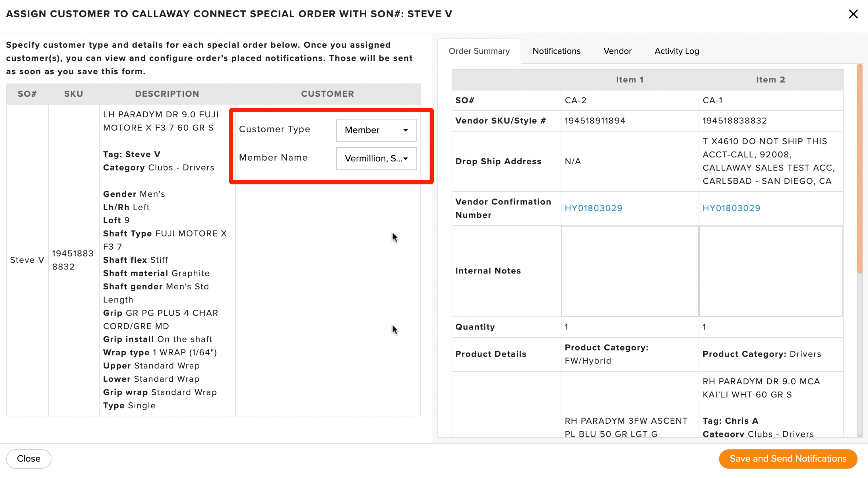
Task: Open the Member Name dropdown
Action: coord(376,158)
